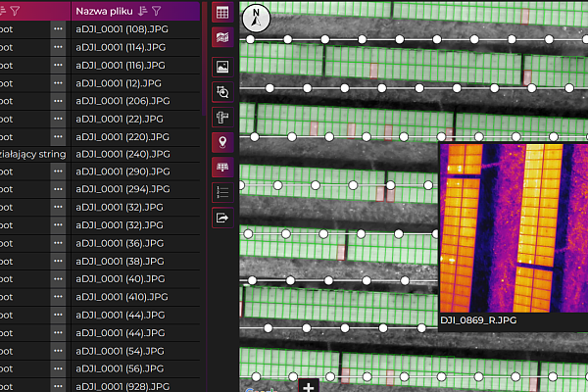Select file aDJI_0001 (114).JPG
Screen dimensions: 588x392
pyautogui.click(x=121, y=47)
